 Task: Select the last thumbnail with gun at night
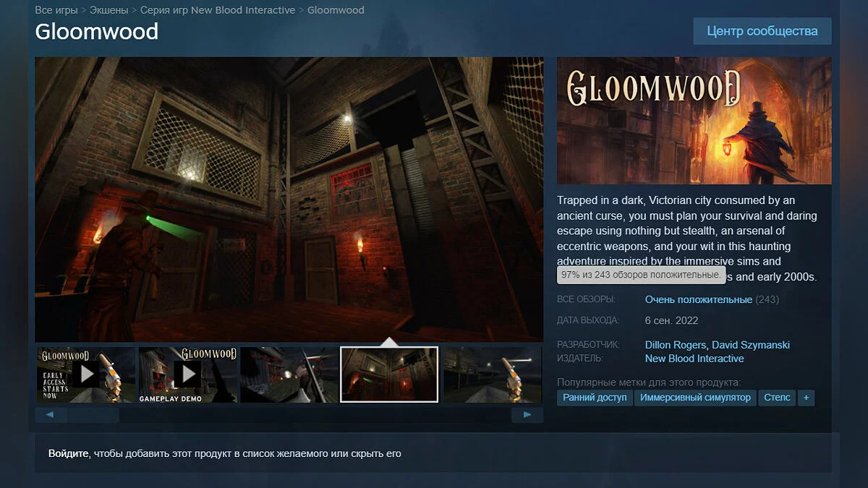point(492,374)
